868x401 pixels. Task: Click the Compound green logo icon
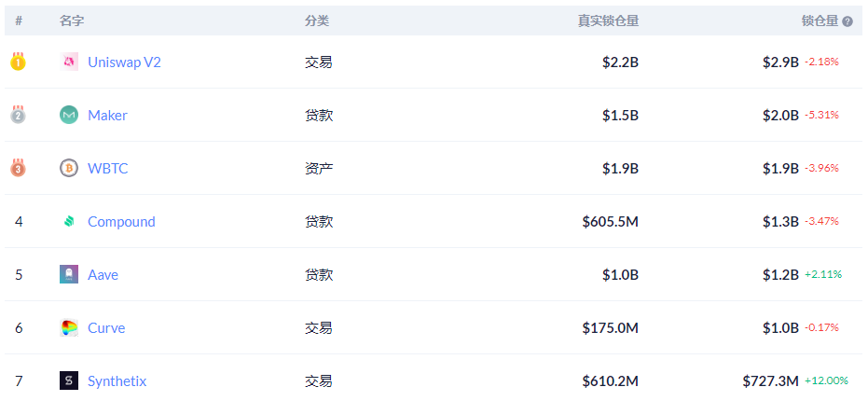tap(69, 222)
